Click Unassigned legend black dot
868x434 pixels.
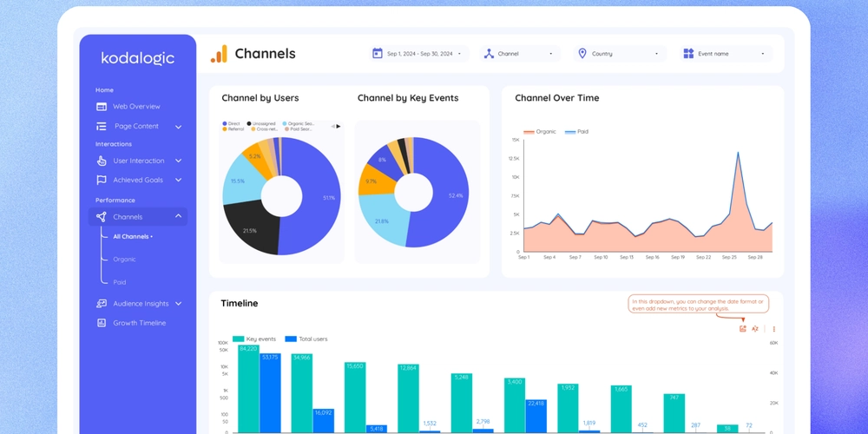249,124
